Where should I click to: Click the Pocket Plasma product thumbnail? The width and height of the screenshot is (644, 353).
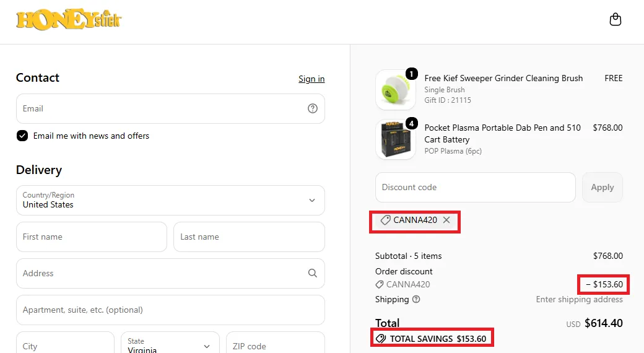pyautogui.click(x=396, y=139)
